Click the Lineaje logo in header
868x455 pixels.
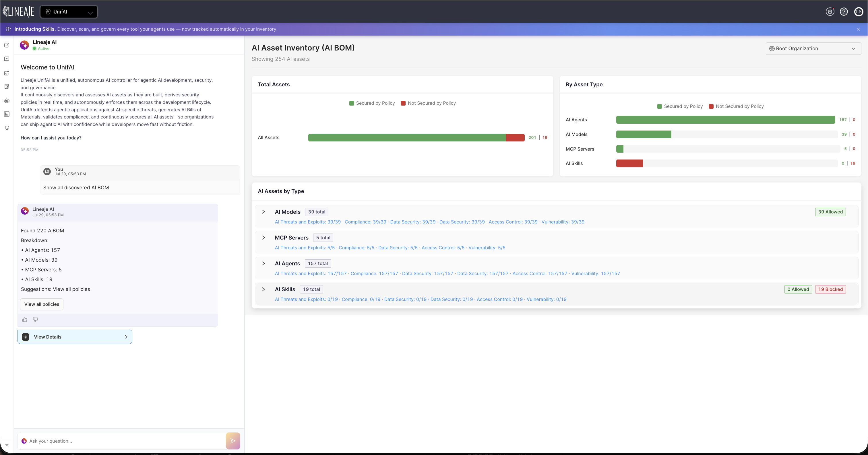point(19,12)
